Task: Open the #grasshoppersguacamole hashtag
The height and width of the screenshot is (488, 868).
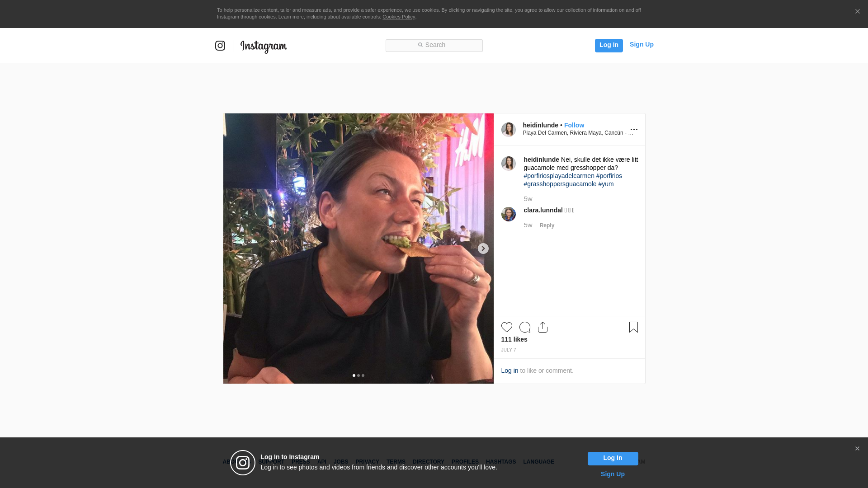Action: coord(560,184)
